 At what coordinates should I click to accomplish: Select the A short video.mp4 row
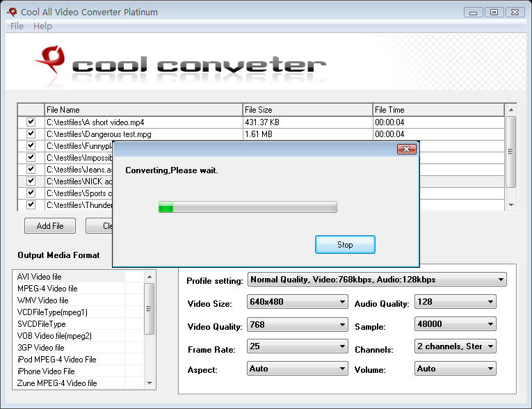261,122
